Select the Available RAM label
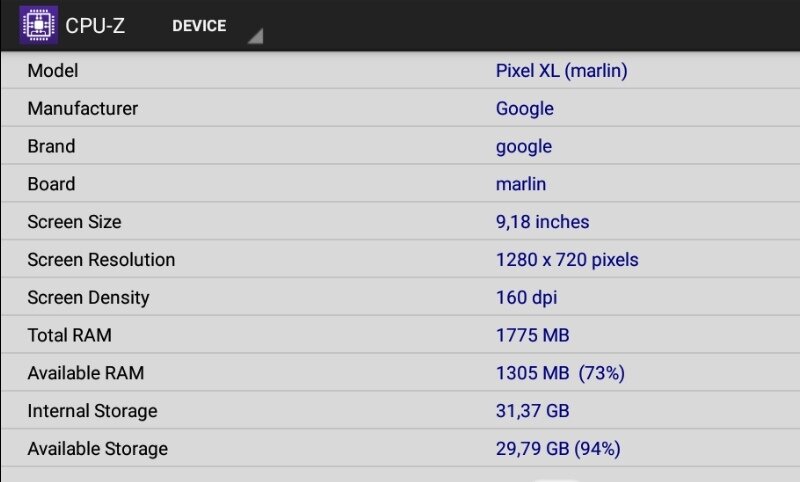The image size is (800, 482). (x=86, y=373)
